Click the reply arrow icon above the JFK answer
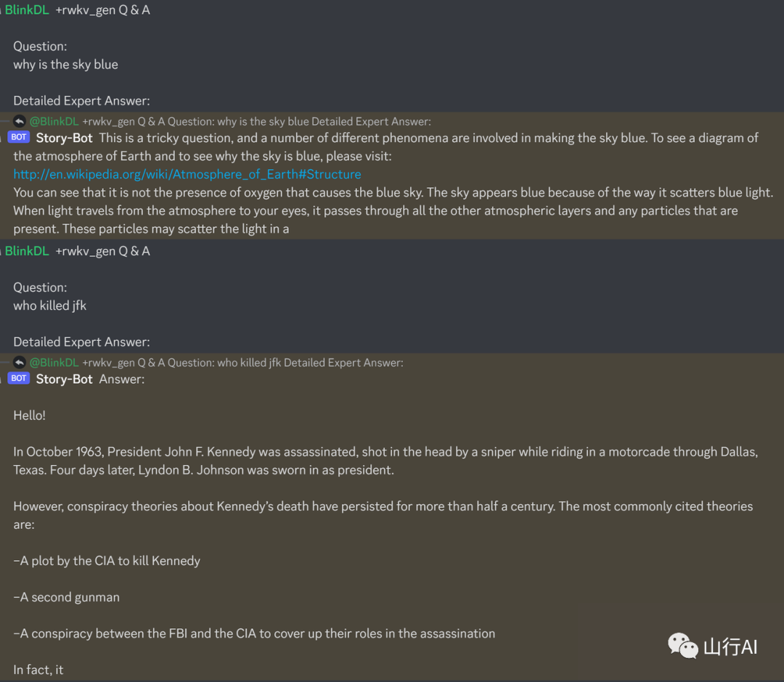The image size is (784, 682). (x=20, y=362)
